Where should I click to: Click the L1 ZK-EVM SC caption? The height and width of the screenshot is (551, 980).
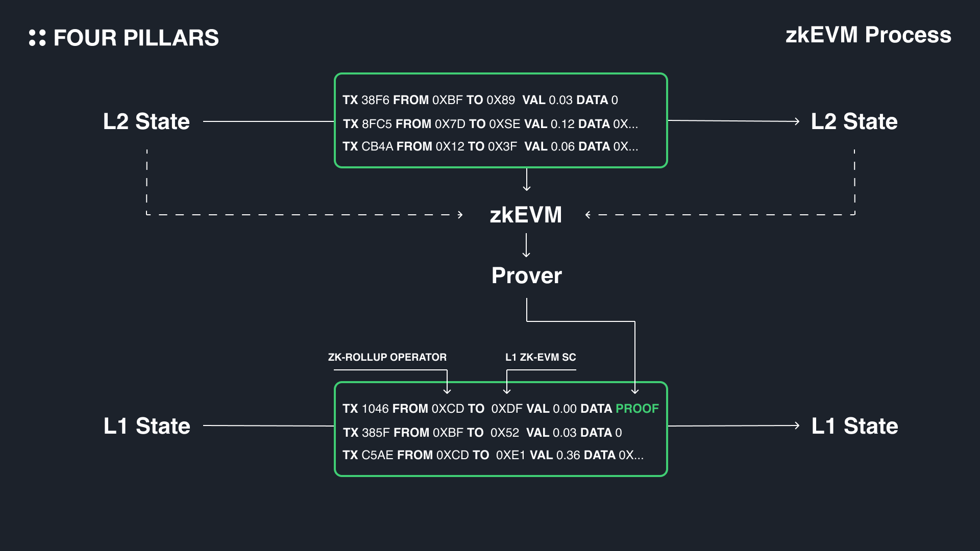(541, 357)
